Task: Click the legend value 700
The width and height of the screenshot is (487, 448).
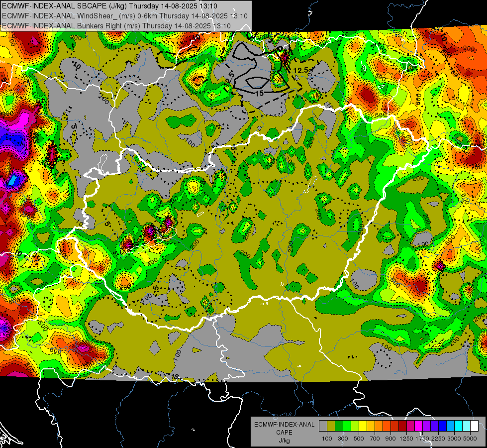Action: (375, 439)
